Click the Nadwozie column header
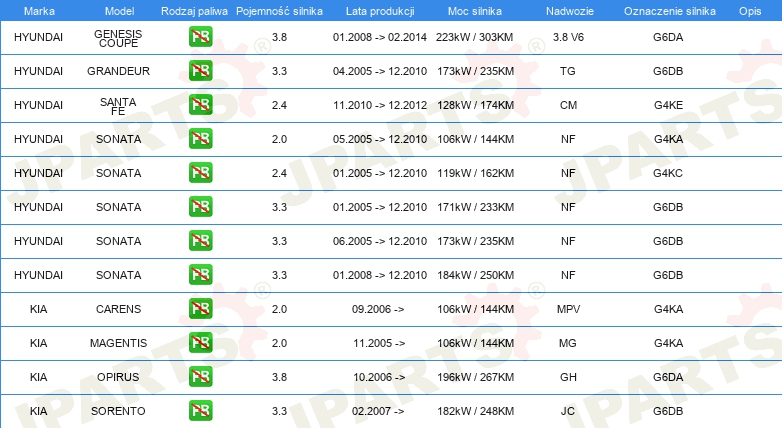 click(x=570, y=11)
